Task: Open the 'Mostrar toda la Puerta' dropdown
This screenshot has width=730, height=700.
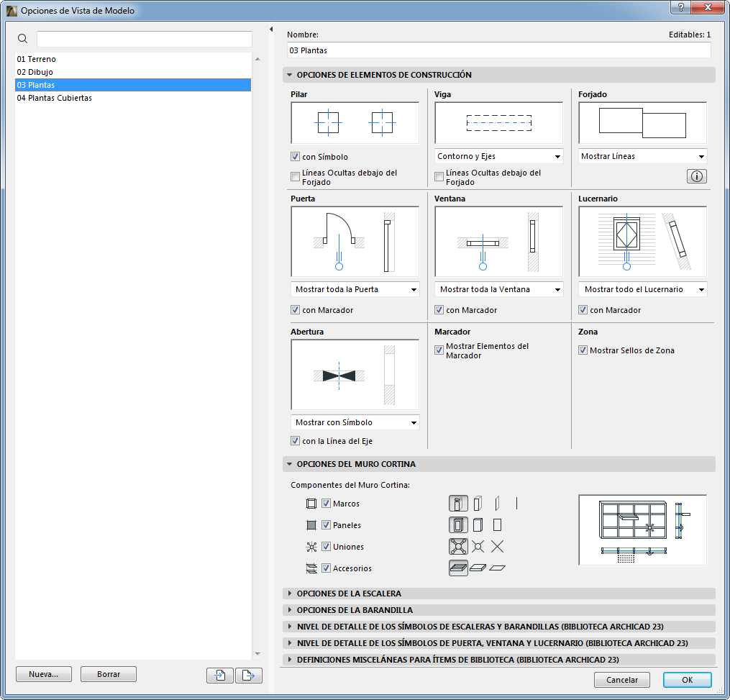Action: point(355,289)
